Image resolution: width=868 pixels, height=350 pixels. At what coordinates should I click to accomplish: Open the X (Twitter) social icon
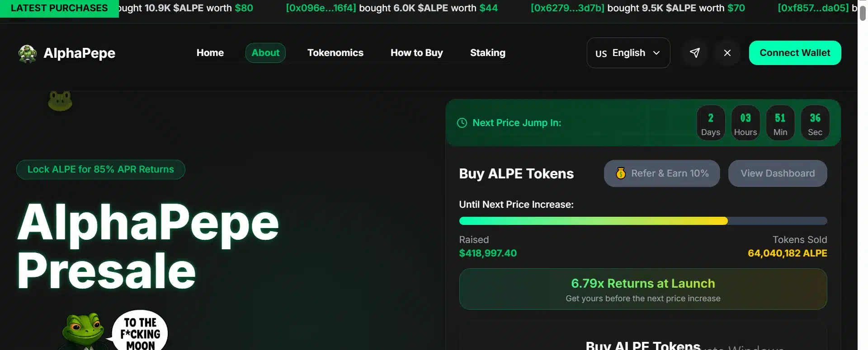[x=726, y=53]
